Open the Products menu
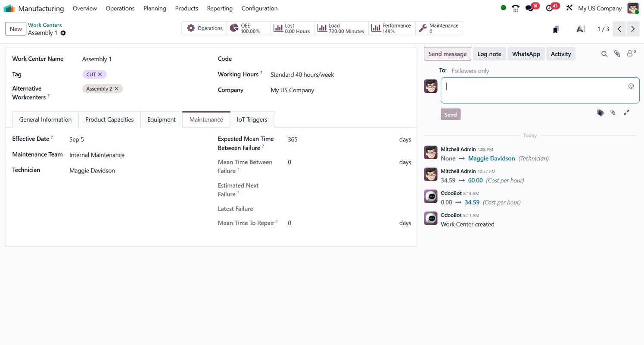The width and height of the screenshot is (644, 345). 187,8
